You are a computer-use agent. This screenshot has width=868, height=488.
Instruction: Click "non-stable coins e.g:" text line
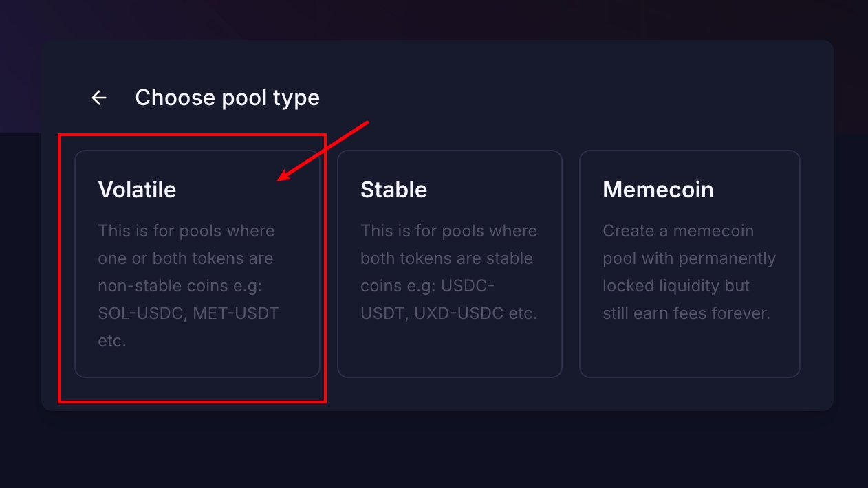click(186, 286)
